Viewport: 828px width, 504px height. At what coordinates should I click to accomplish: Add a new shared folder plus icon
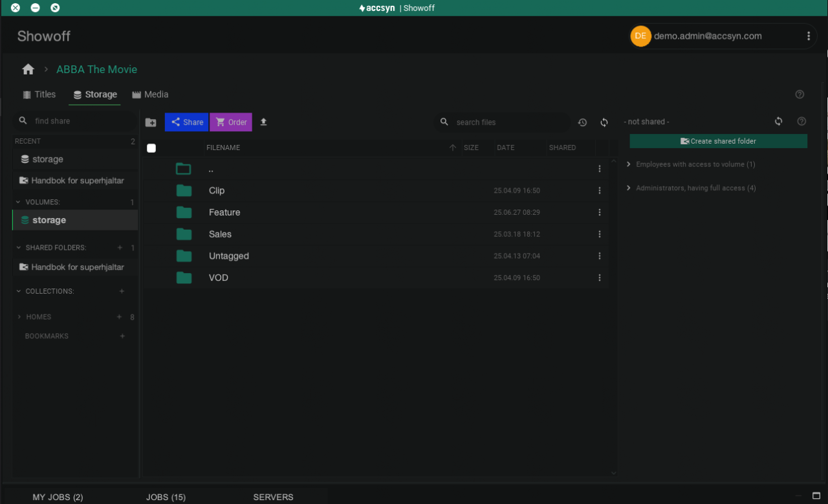coord(119,248)
